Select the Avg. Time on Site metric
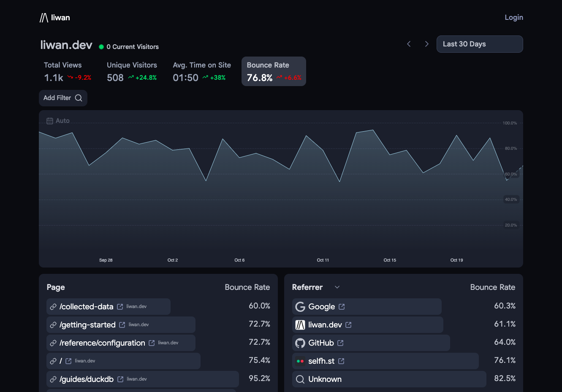The width and height of the screenshot is (562, 392). [202, 71]
